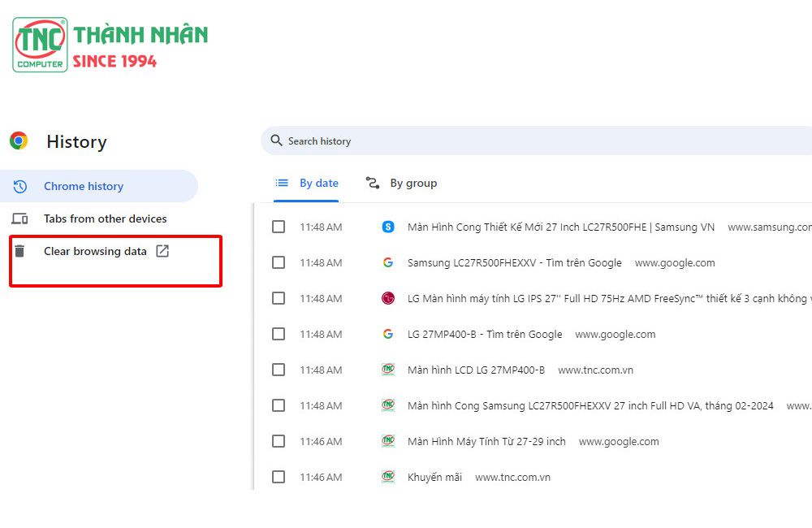Viewport: 812px width, 528px height.
Task: Click the Chrome history clock icon
Action: pyautogui.click(x=20, y=186)
